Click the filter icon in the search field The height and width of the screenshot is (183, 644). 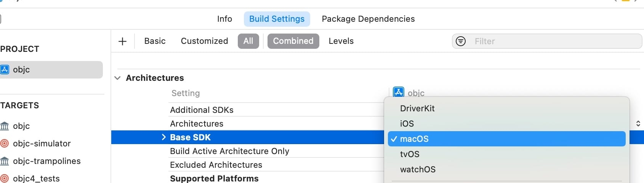[461, 41]
